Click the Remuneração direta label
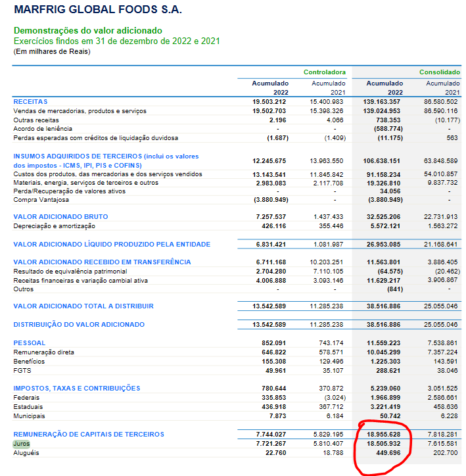The height and width of the screenshot is (476, 466). [x=43, y=352]
